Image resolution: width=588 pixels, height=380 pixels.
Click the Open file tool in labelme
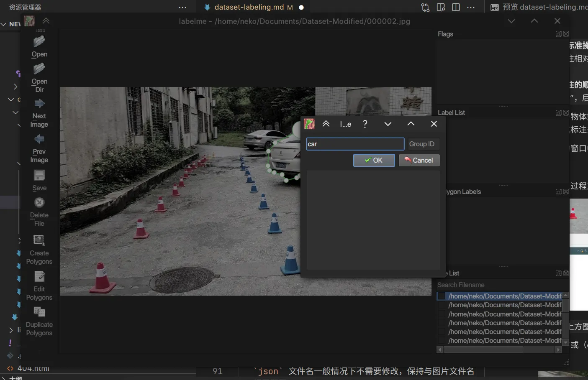coord(39,41)
